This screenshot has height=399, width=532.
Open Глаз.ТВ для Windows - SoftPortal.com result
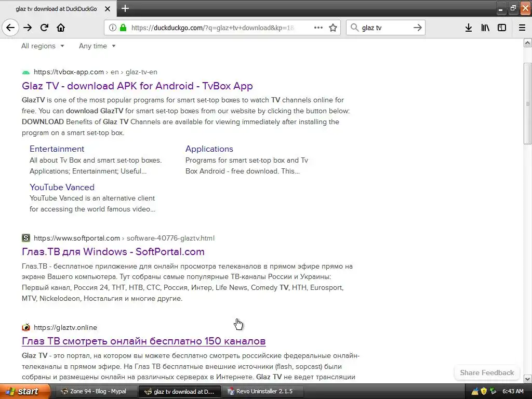[113, 251]
